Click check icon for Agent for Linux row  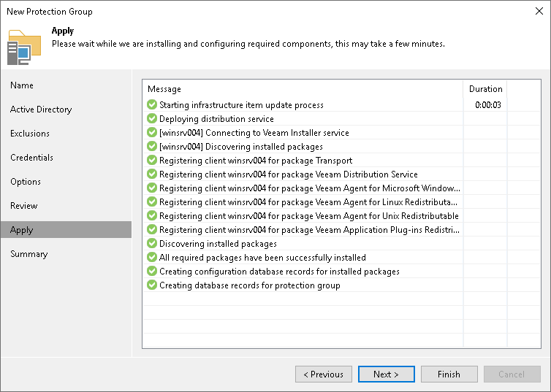click(x=152, y=201)
